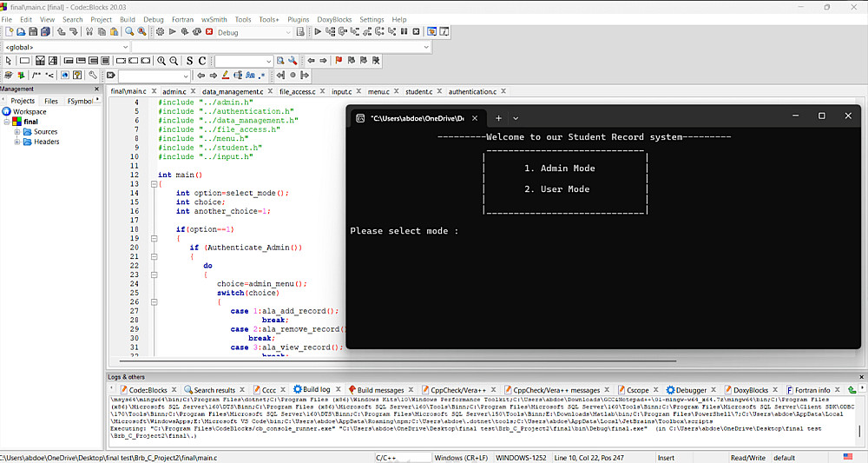868x463 pixels.
Task: Toggle the S source match button
Action: [189, 61]
